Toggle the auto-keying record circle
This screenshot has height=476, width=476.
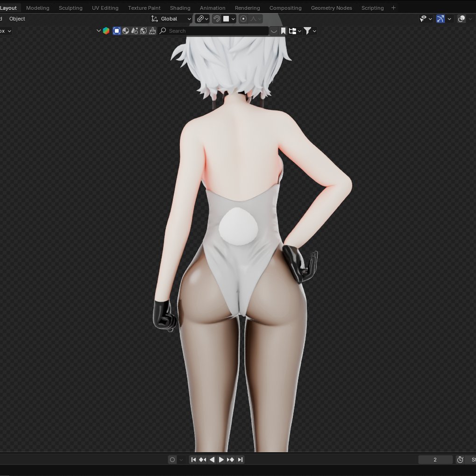pos(172,460)
